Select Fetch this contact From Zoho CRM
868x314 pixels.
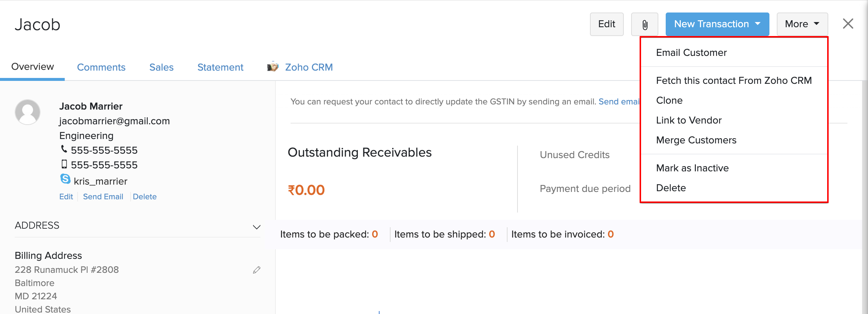[x=734, y=80]
